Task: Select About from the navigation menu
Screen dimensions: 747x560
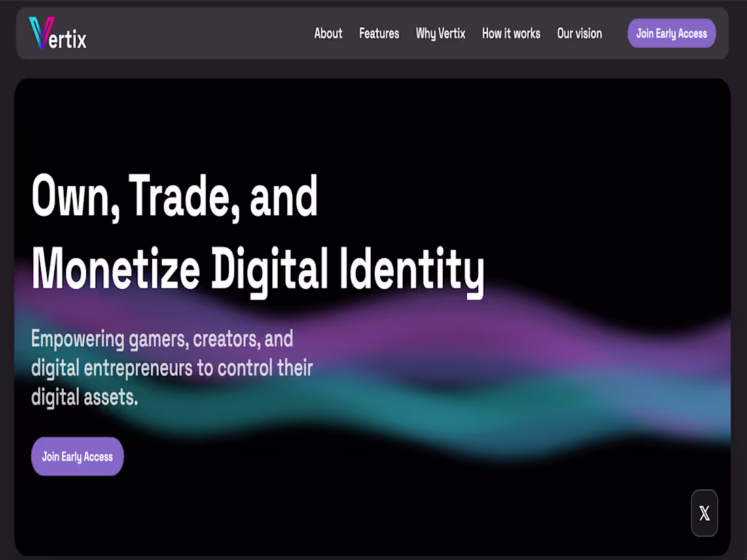Action: click(328, 33)
